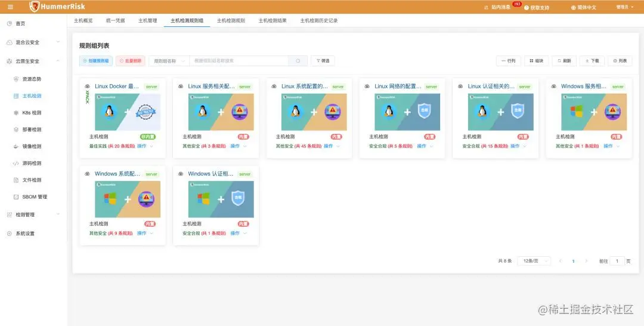Click the 创建规则组 button
Viewport: 644px width, 326px height.
tap(95, 61)
